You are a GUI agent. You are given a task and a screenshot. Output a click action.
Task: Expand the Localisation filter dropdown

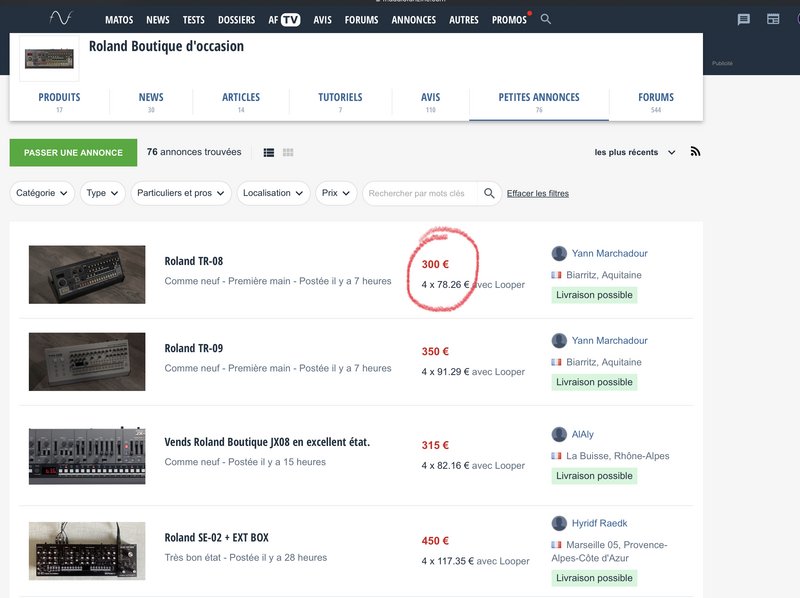273,193
